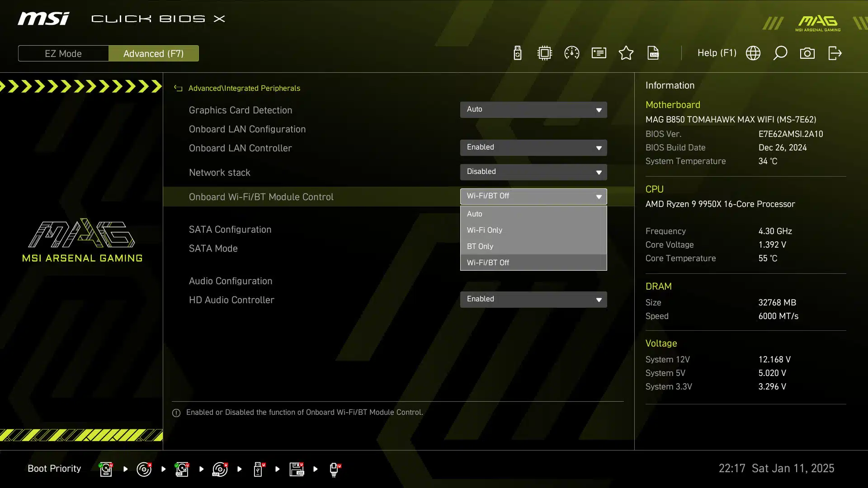Click the Help (F1) button

717,53
